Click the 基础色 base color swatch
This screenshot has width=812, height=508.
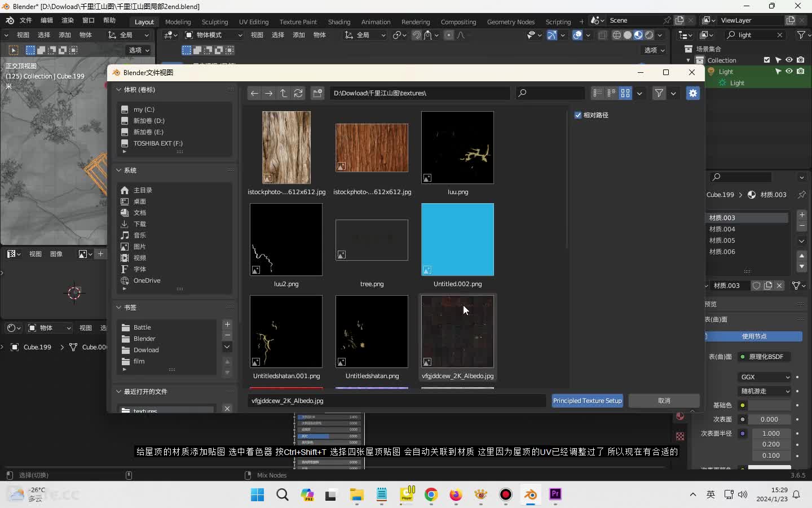pyautogui.click(x=770, y=405)
